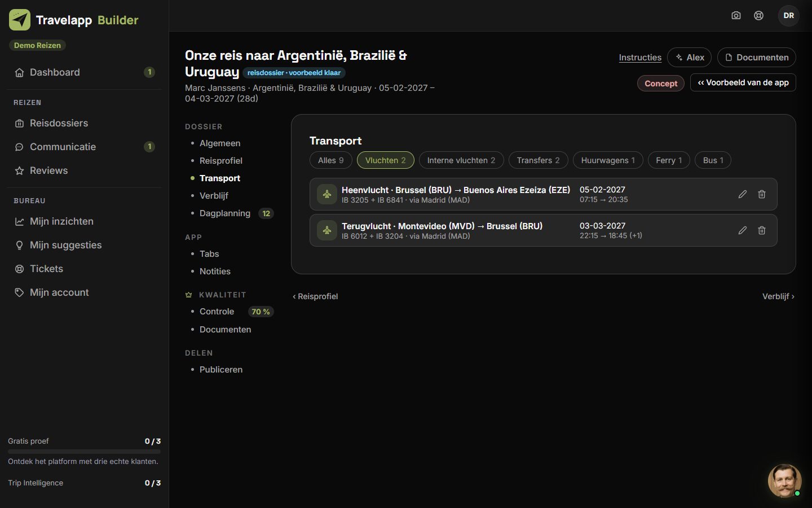Edit the Heenvlucht Brussel flight with pencil icon
The width and height of the screenshot is (812, 508).
coord(743,194)
